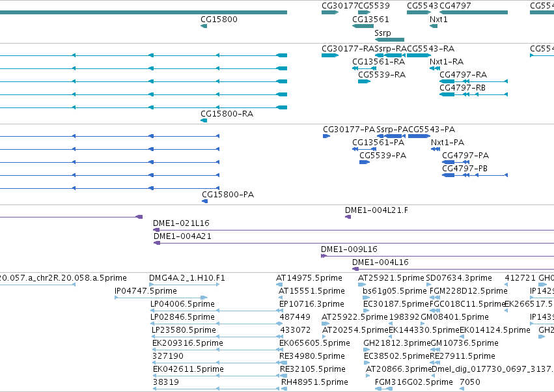Select the RE34980.5prime EST label
The width and height of the screenshot is (554, 392).
[312, 356]
